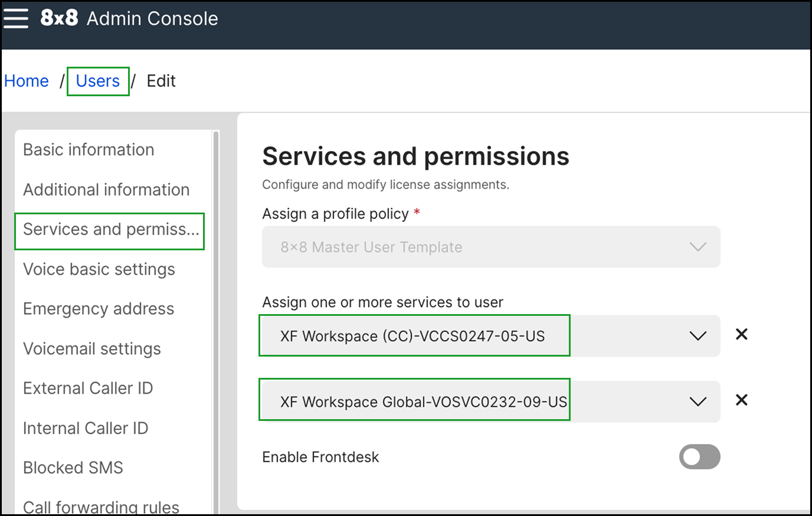Expand the profile policy dropdown chevron
812x516 pixels.
pos(698,247)
